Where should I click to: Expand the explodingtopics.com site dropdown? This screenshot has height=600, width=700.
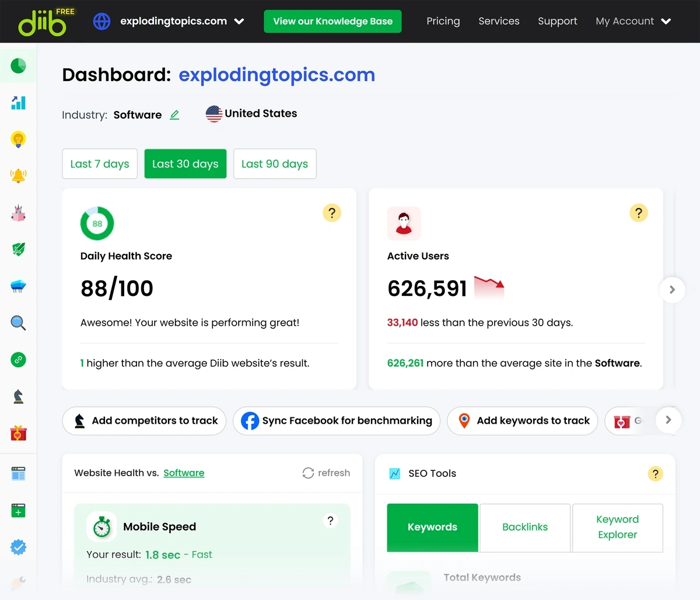click(239, 22)
